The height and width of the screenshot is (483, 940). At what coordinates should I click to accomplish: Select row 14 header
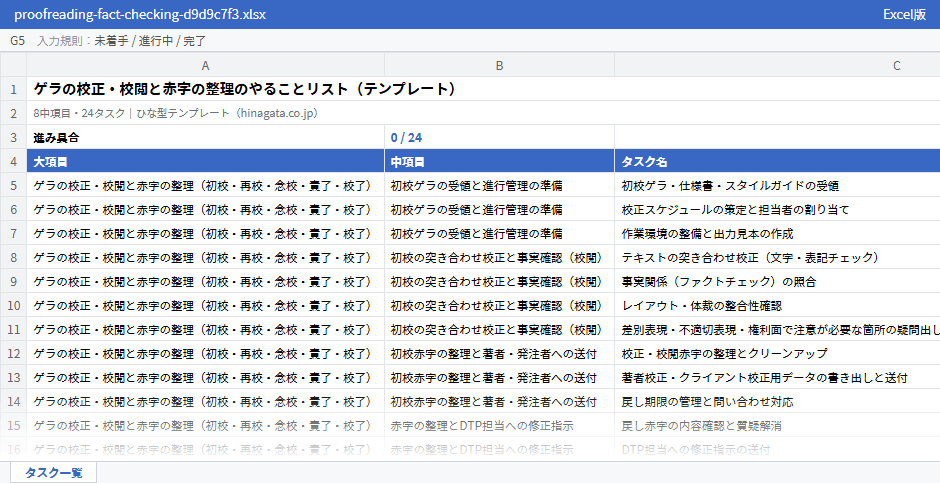pos(13,401)
